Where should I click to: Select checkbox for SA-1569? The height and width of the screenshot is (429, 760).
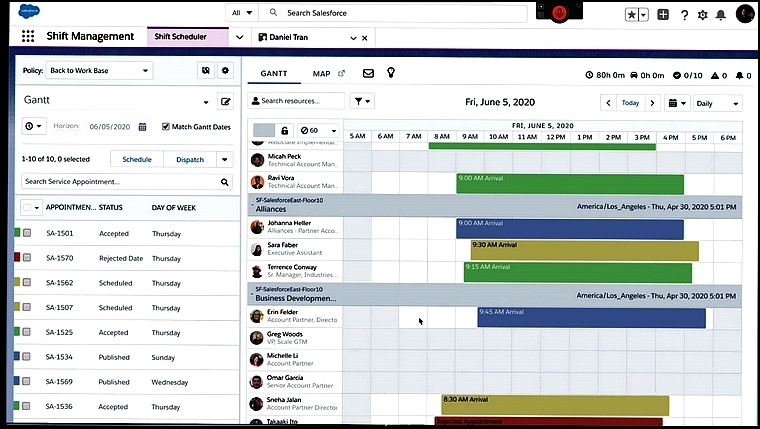(27, 381)
